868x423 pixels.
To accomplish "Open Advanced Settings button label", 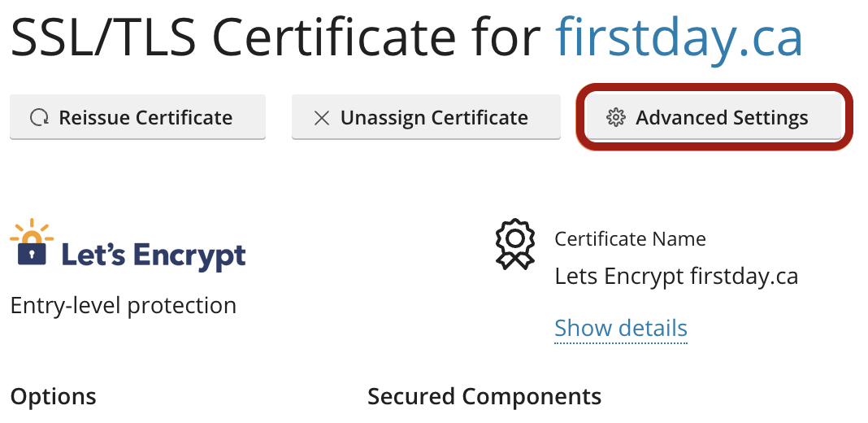I will [x=722, y=117].
